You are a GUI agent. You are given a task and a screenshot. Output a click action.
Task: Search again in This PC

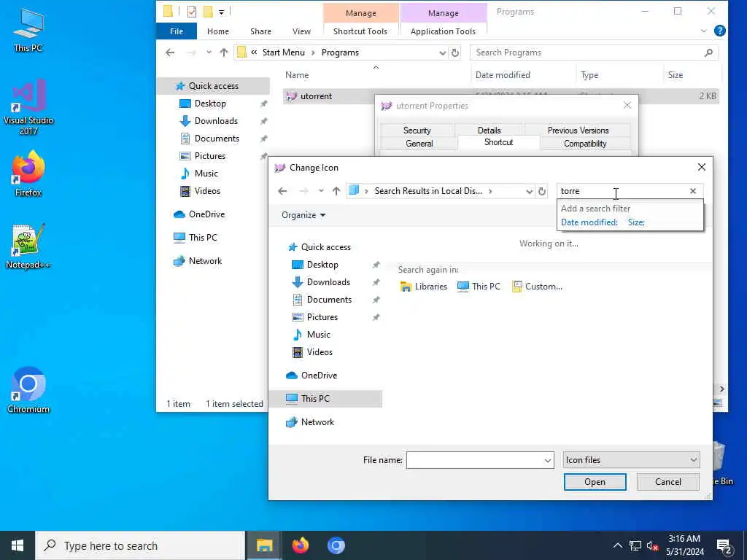(479, 286)
